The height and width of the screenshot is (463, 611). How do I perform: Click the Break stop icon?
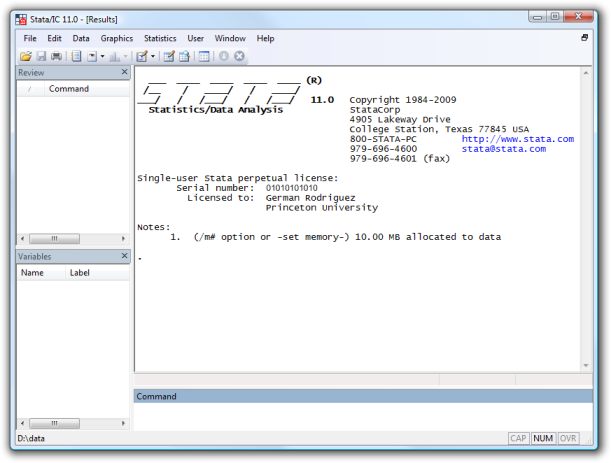(x=239, y=56)
